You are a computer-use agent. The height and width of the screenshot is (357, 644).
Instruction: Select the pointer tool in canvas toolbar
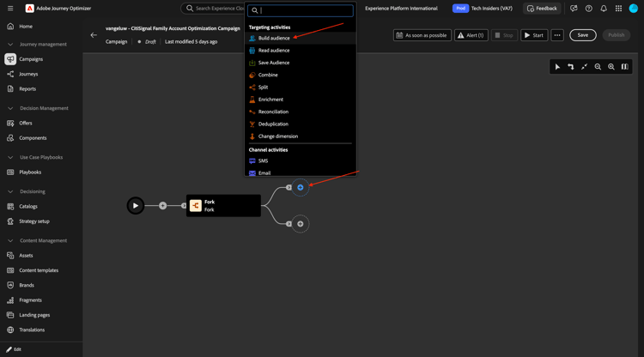tap(557, 66)
